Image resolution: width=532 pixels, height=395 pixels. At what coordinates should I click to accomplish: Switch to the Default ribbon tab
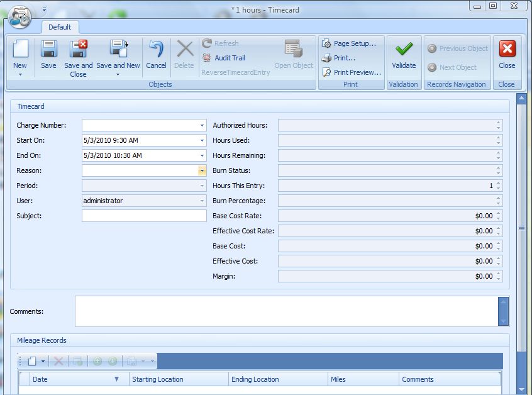[x=60, y=27]
